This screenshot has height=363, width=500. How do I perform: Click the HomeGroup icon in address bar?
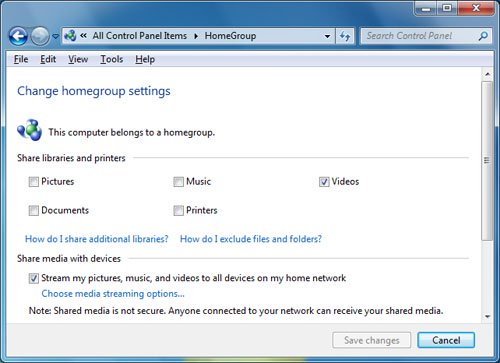(x=70, y=36)
